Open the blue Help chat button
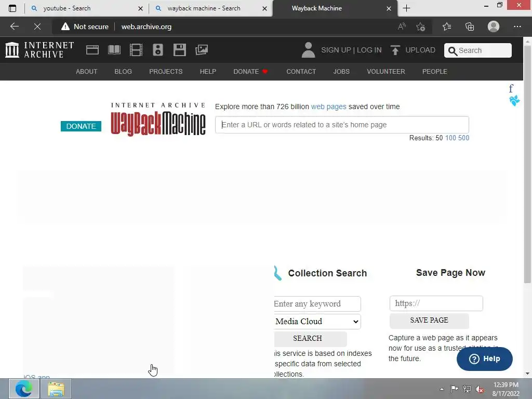This screenshot has height=399, width=532. (484, 358)
